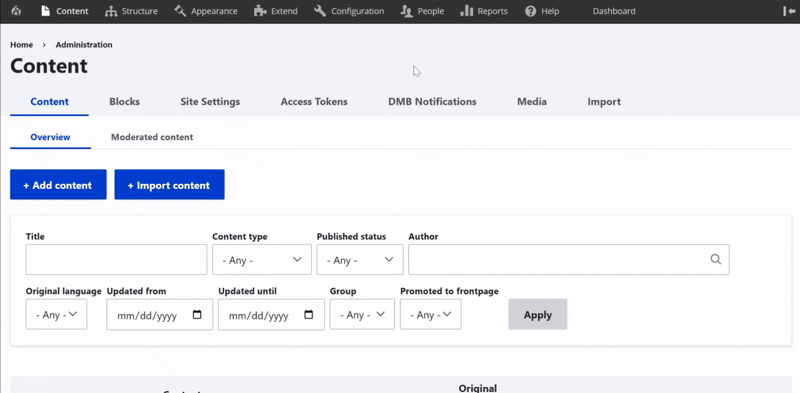The width and height of the screenshot is (800, 393).
Task: Open the Updated from calendar picker icon
Action: [x=197, y=315]
